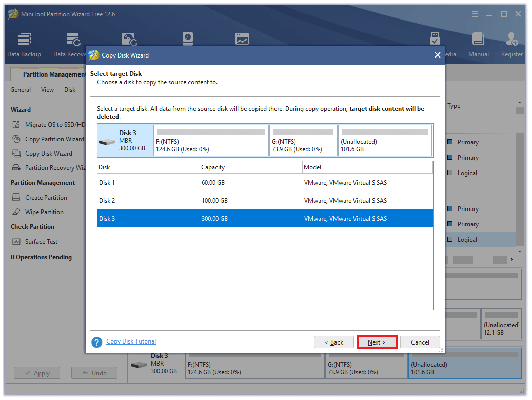Open the Copy Disk Tutorial link
The height and width of the screenshot is (400, 532).
pyautogui.click(x=131, y=341)
